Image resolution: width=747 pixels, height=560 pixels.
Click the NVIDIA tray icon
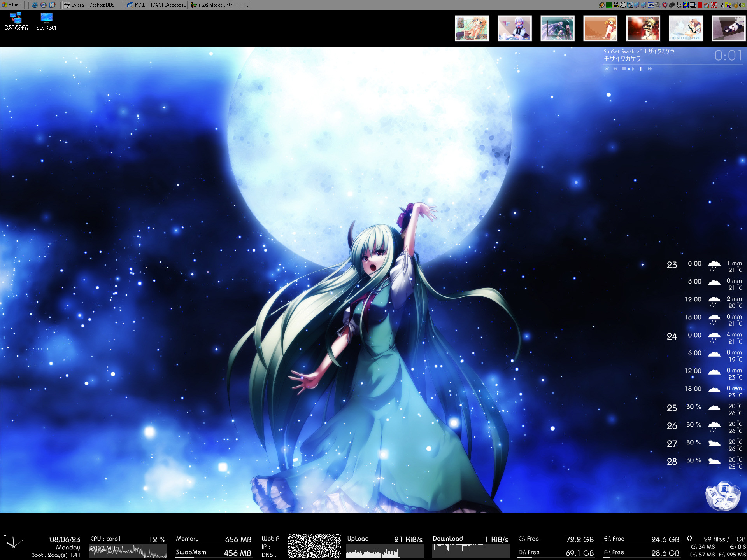tap(742, 5)
